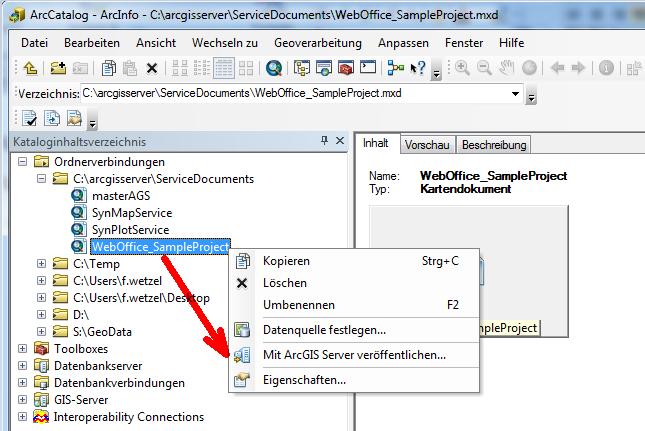Click the Delete X icon in toolbar
The image size is (645, 431).
152,68
